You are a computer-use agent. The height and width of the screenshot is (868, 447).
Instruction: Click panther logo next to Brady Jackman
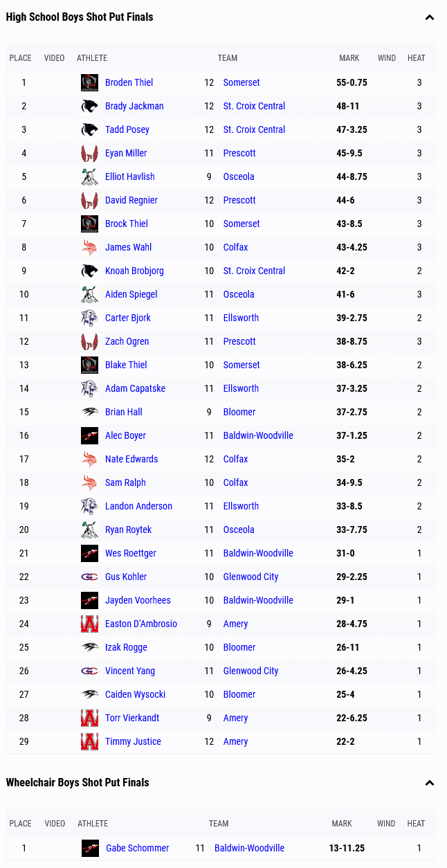[89, 106]
